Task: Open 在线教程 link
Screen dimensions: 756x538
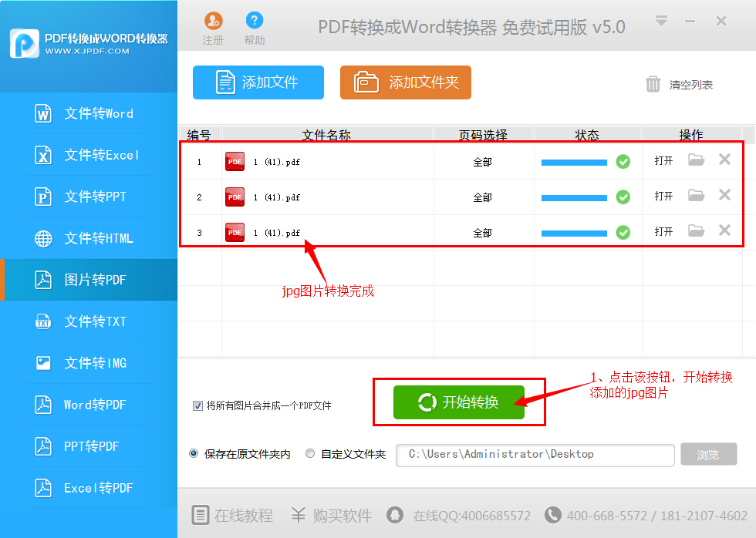Action: [233, 516]
